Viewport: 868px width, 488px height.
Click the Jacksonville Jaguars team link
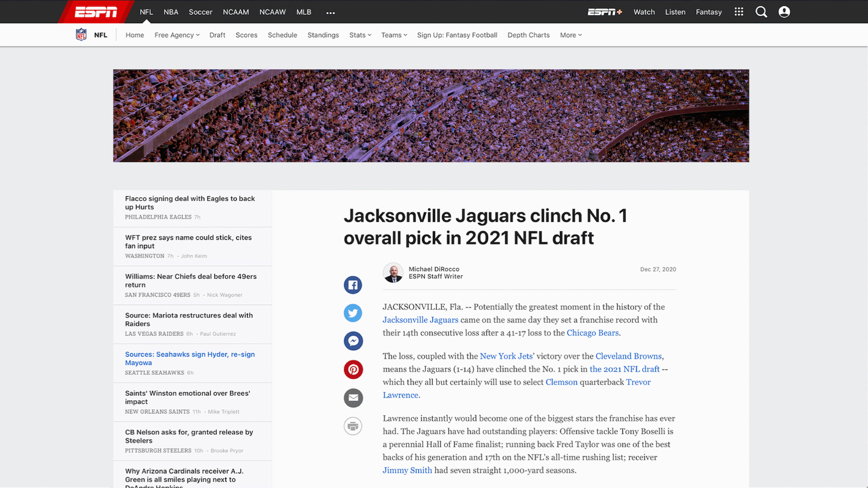pyautogui.click(x=420, y=320)
